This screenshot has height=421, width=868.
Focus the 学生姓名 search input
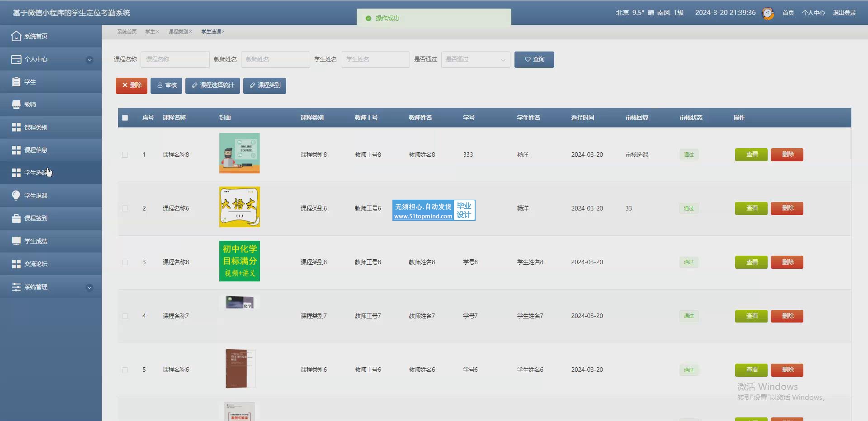point(375,60)
